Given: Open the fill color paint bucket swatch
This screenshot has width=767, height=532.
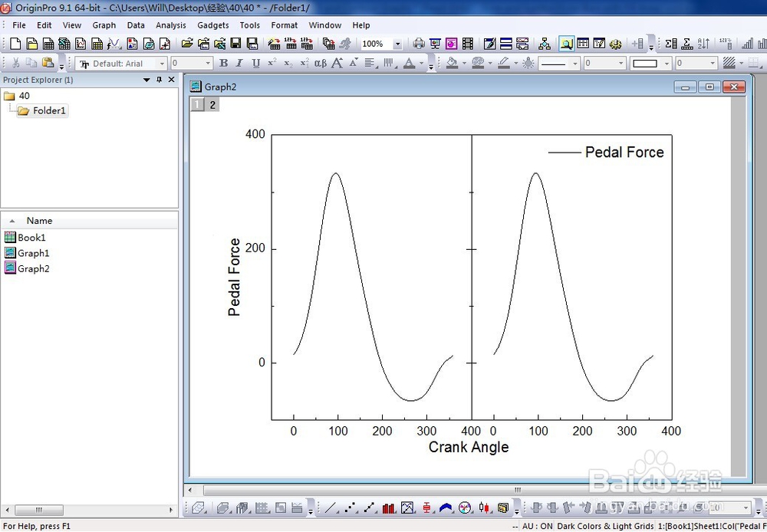Looking at the screenshot, I should (452, 63).
